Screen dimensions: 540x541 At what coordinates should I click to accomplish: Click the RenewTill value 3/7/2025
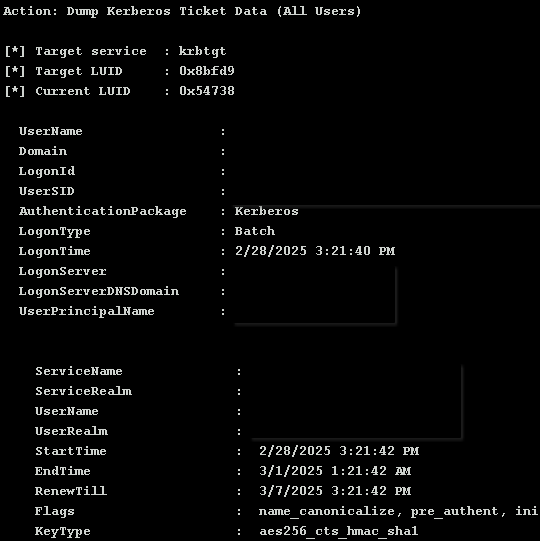pos(291,491)
